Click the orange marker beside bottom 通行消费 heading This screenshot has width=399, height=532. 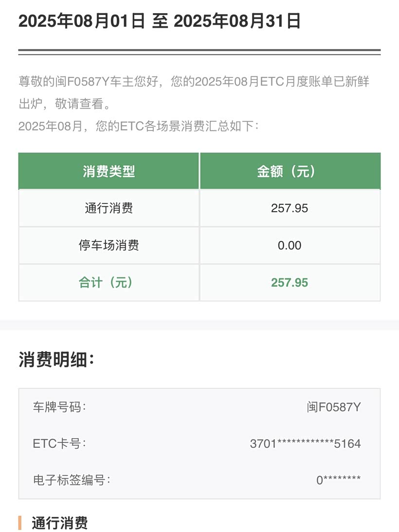pyautogui.click(x=20, y=523)
